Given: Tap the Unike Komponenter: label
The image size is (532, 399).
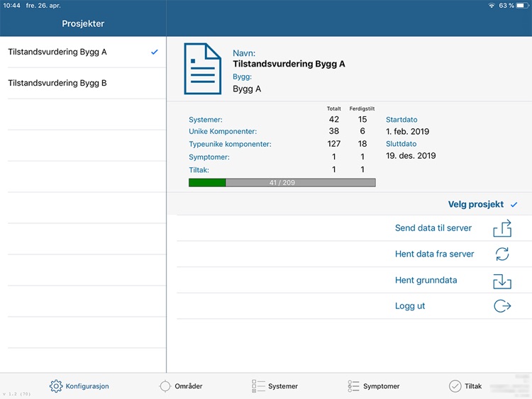Looking at the screenshot, I should [x=223, y=132].
